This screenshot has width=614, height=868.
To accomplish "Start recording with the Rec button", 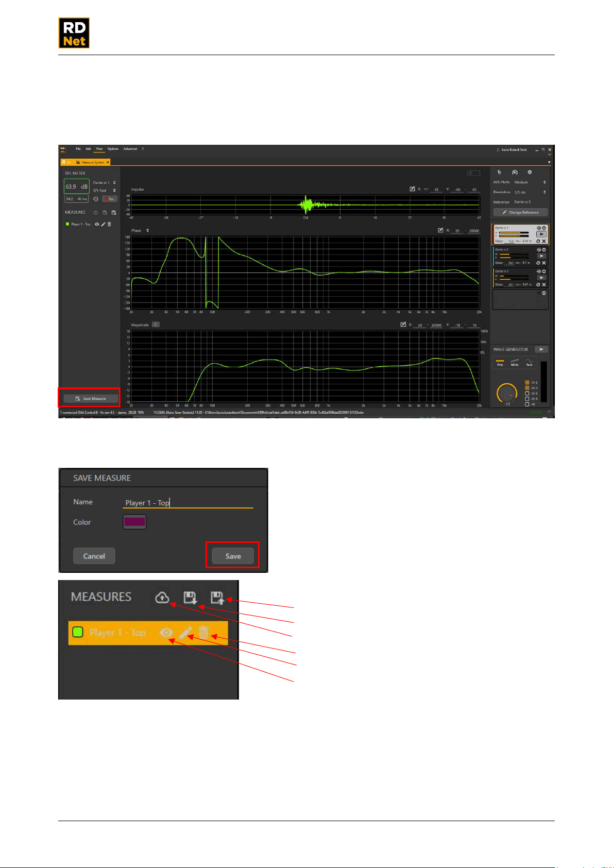I will tap(109, 199).
